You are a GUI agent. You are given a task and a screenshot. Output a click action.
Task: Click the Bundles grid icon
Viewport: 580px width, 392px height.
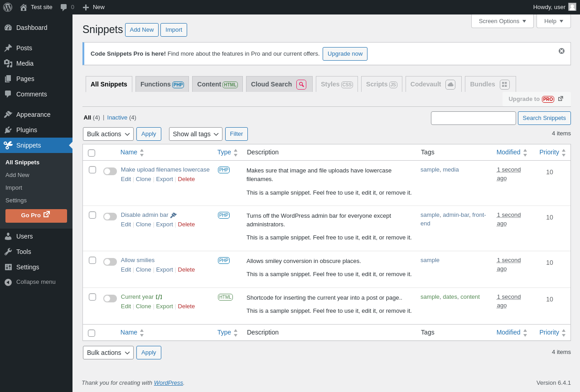click(x=505, y=85)
